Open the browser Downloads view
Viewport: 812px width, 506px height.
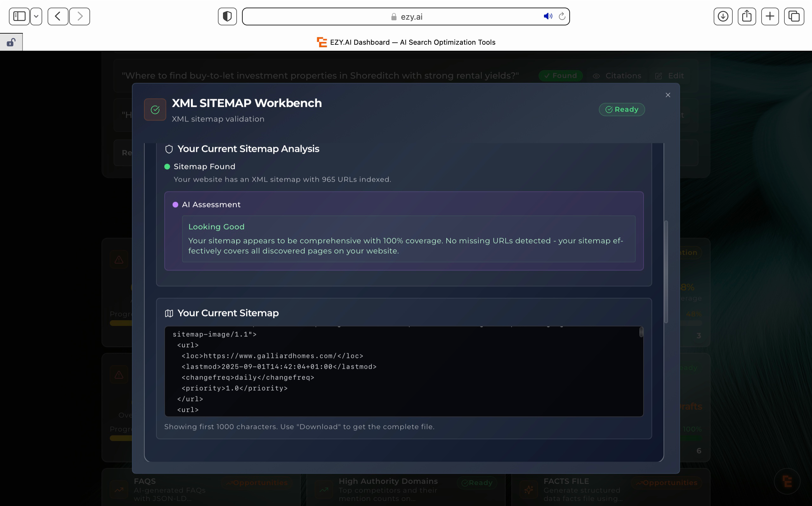click(x=723, y=16)
